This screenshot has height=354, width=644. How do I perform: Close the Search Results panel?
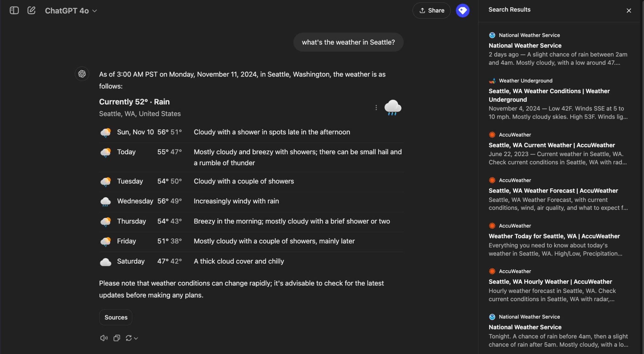[x=629, y=10]
